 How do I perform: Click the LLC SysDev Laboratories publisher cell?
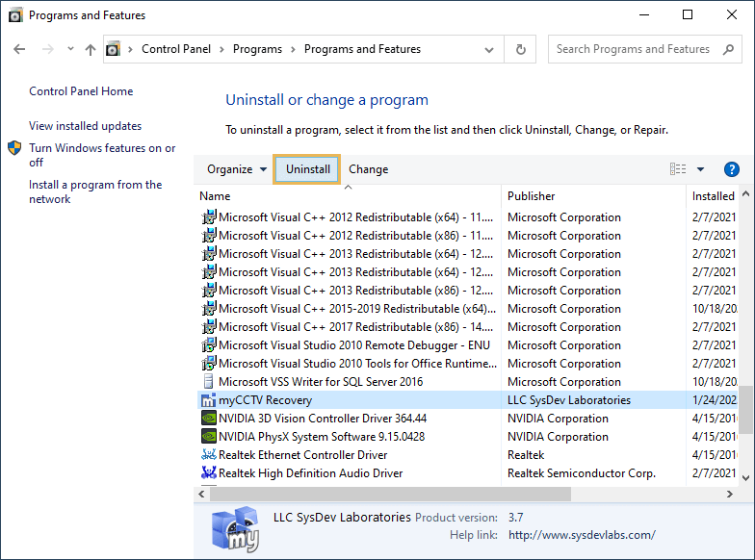[569, 400]
